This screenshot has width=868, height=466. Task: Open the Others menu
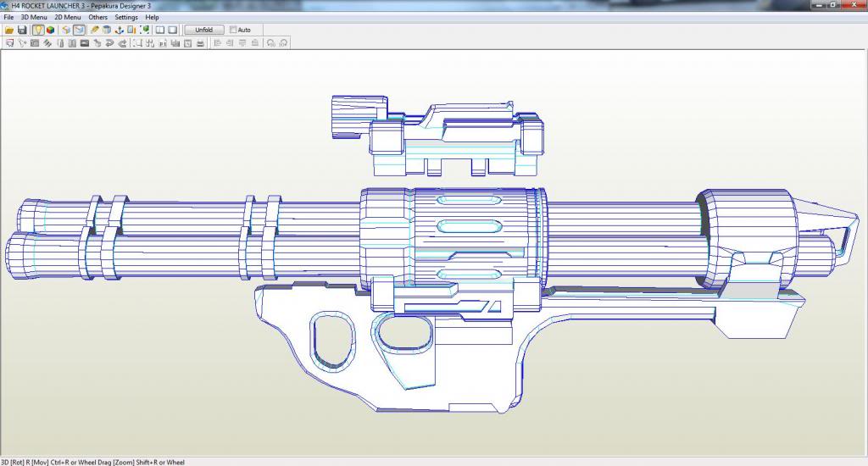pos(98,17)
